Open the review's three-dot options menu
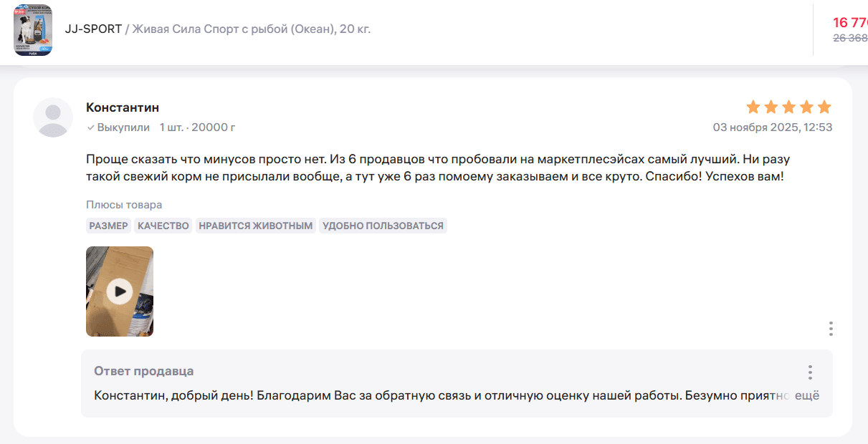Image resolution: width=868 pixels, height=444 pixels. click(x=831, y=329)
